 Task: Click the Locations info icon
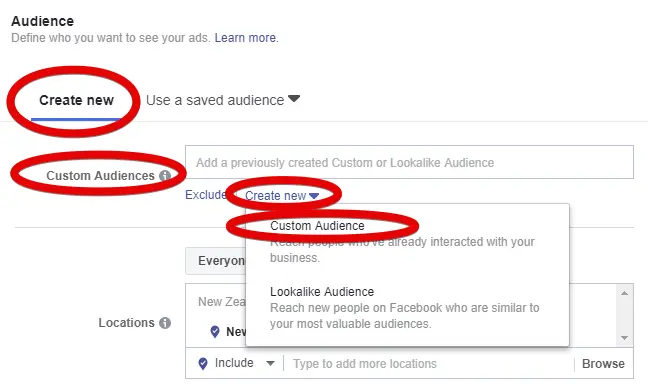click(165, 323)
